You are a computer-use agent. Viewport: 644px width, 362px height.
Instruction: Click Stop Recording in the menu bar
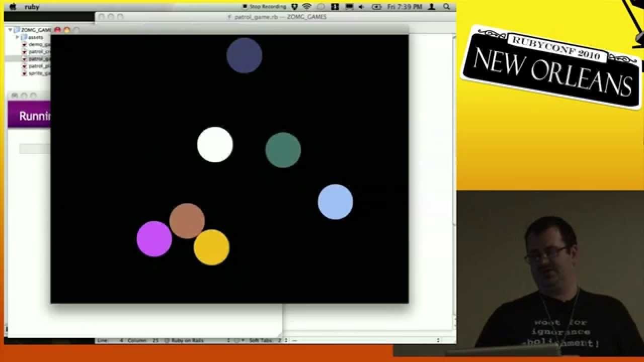point(264,7)
